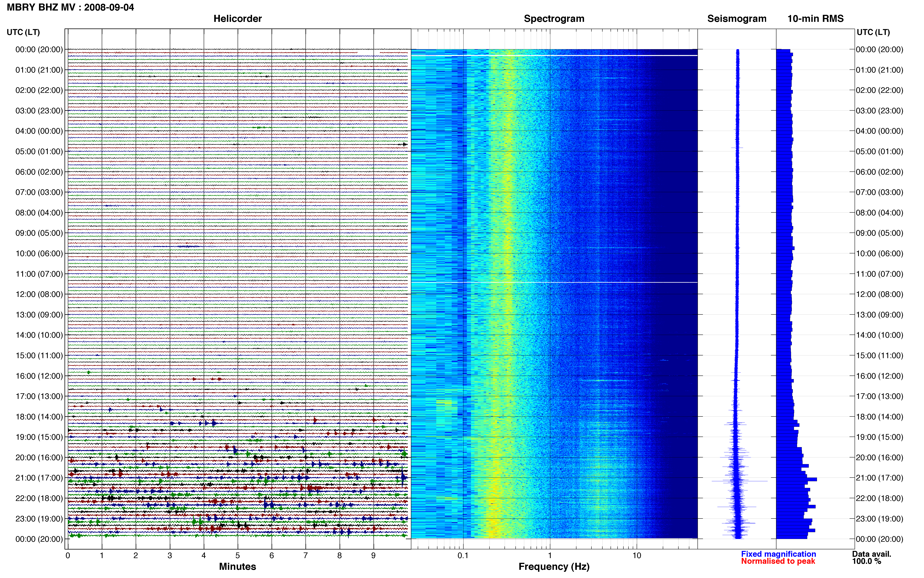Click the 'Helicorder' panel heading

tap(238, 19)
